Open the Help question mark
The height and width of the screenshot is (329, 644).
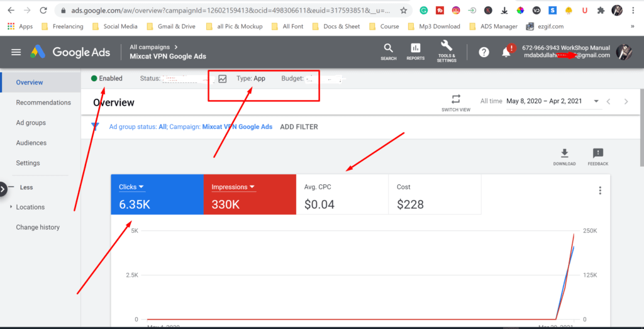click(484, 52)
